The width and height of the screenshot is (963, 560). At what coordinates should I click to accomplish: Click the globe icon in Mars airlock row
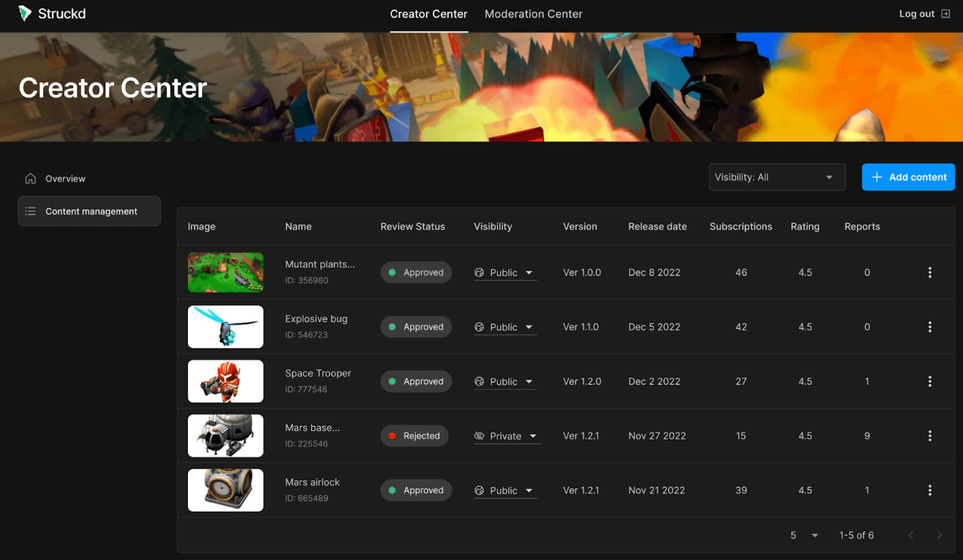tap(479, 491)
